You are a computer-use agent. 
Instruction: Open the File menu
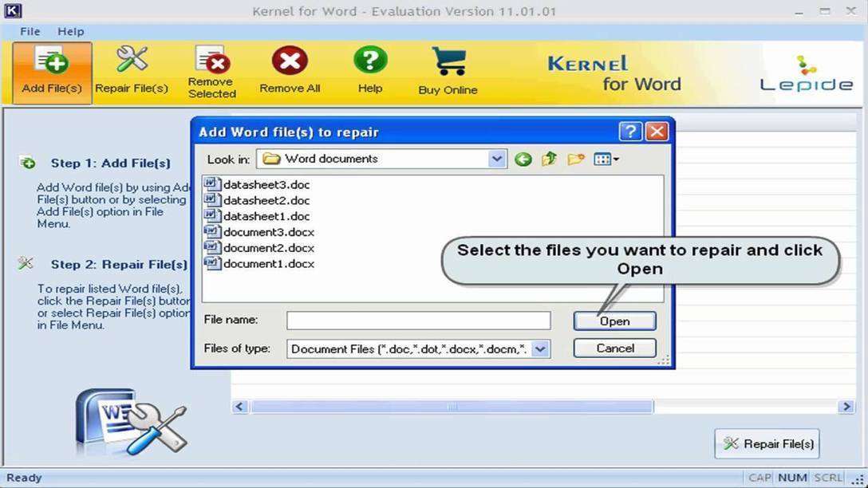pyautogui.click(x=30, y=32)
